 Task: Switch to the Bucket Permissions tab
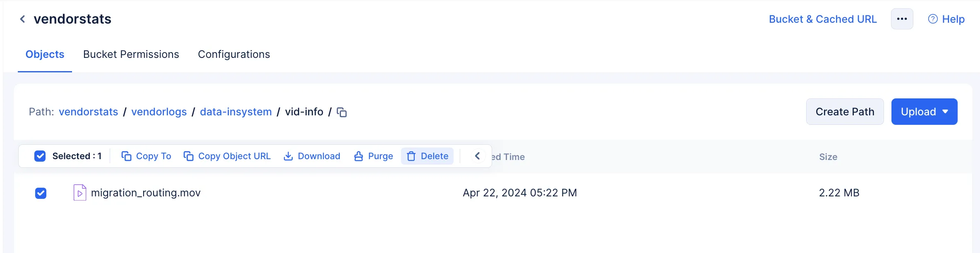tap(131, 54)
